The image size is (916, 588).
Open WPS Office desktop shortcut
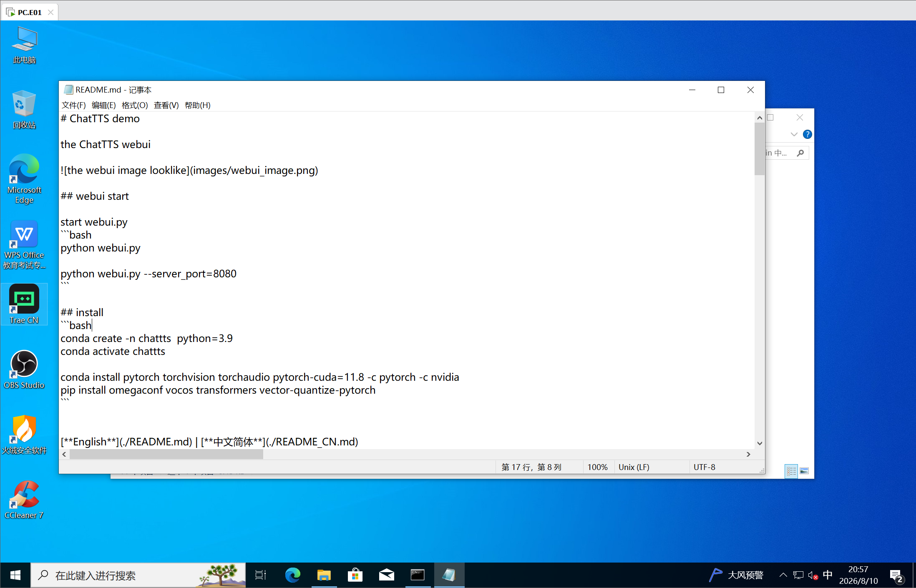[24, 245]
